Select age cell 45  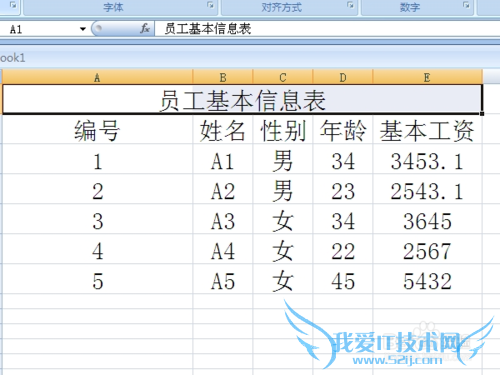tap(343, 279)
